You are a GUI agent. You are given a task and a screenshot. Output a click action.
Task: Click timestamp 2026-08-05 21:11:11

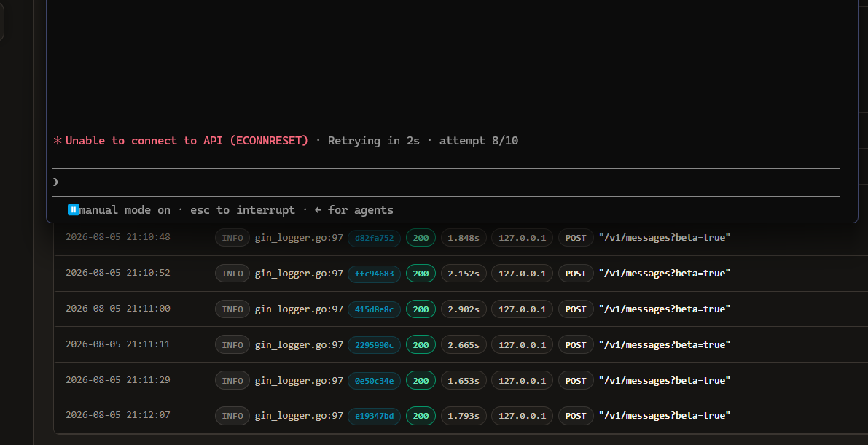[x=118, y=344]
